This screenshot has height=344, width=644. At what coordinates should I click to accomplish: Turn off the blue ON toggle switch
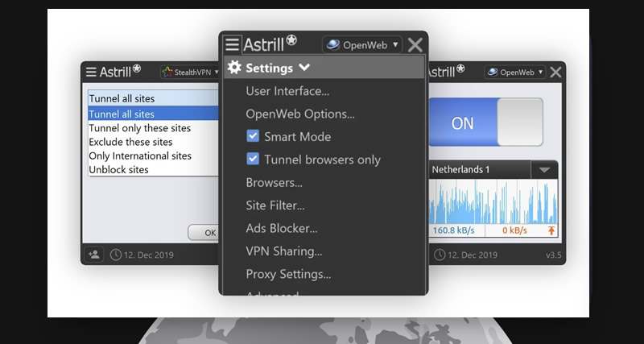coord(485,122)
